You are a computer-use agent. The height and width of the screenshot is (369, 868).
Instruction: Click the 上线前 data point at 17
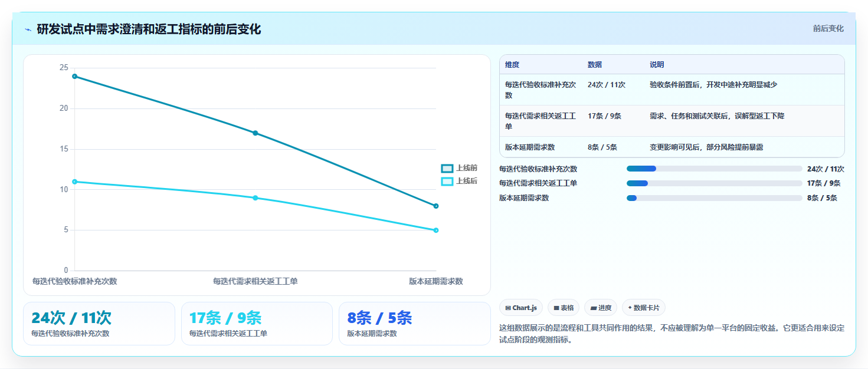pyautogui.click(x=256, y=133)
